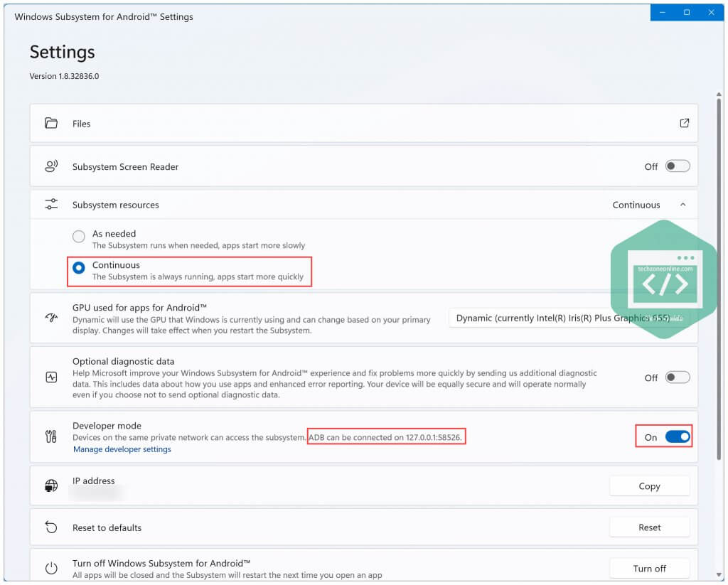Click the Files folder icon
This screenshot has width=728, height=585.
tap(50, 122)
